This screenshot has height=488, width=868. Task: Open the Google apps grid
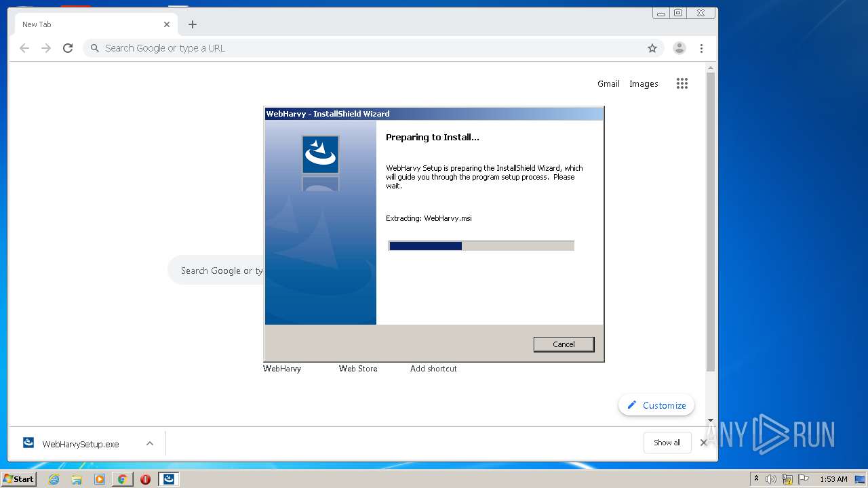pyautogui.click(x=682, y=83)
